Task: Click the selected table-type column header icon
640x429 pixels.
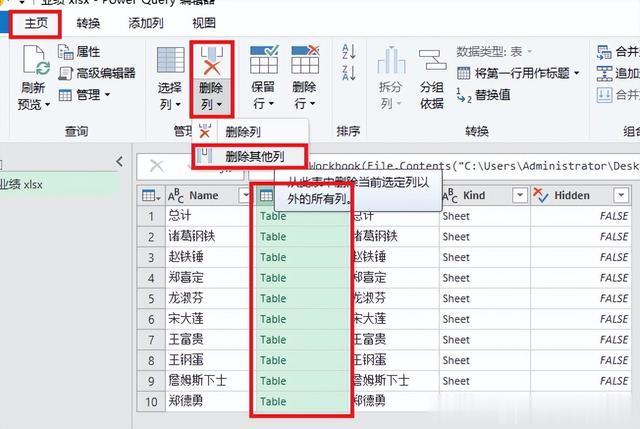Action: tap(267, 196)
